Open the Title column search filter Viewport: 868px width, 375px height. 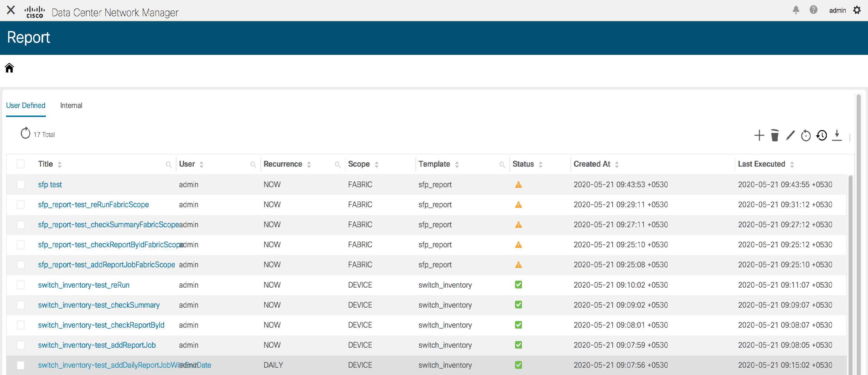pyautogui.click(x=169, y=164)
